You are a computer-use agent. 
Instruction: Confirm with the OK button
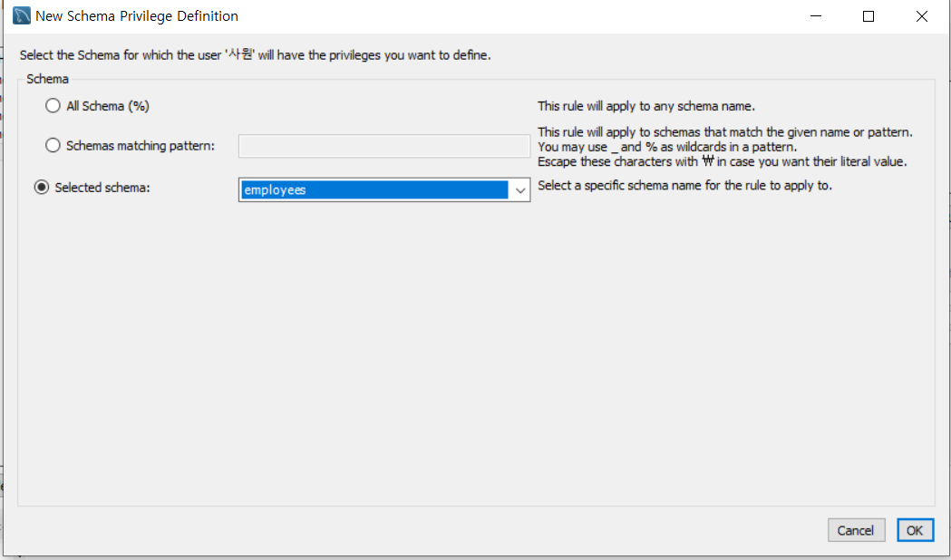coord(915,530)
